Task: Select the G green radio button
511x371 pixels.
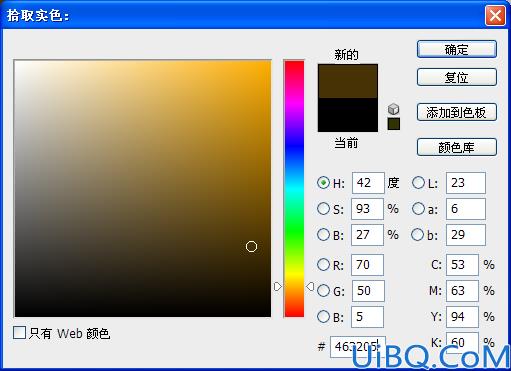Action: [x=323, y=291]
